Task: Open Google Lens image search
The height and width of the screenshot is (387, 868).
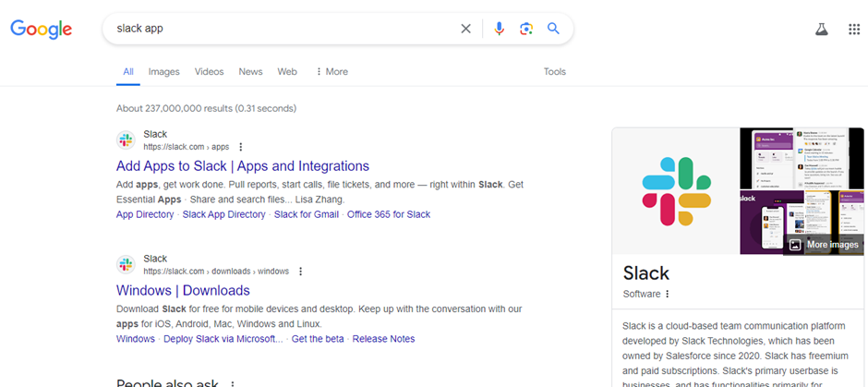Action: [526, 29]
